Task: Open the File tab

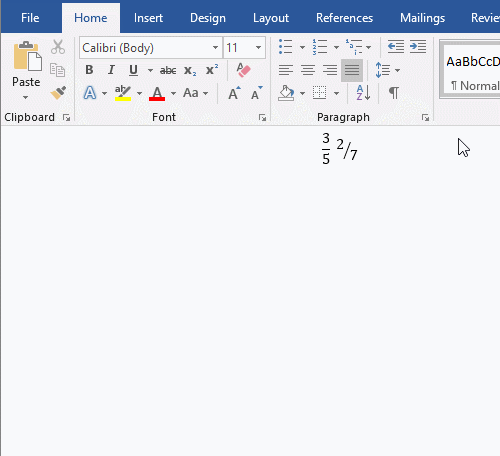Action: pos(30,18)
